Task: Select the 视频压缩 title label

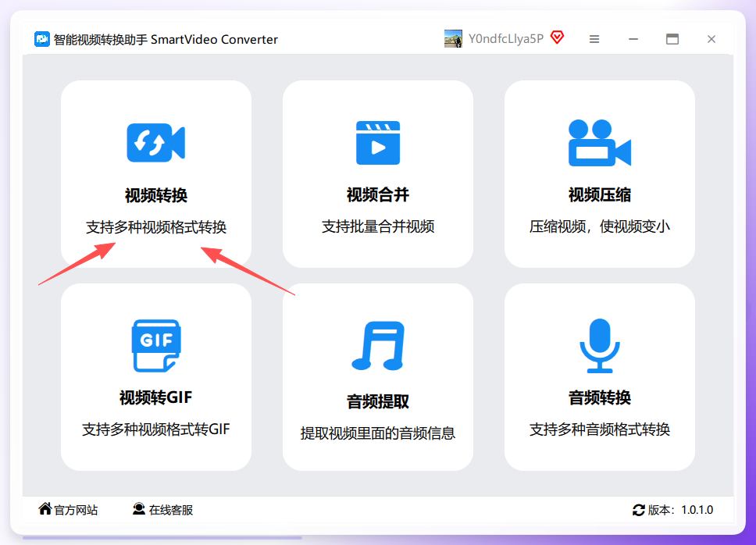Action: pyautogui.click(x=600, y=194)
